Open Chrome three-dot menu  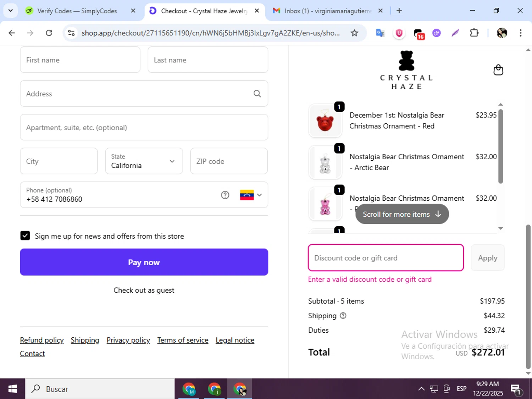521,33
